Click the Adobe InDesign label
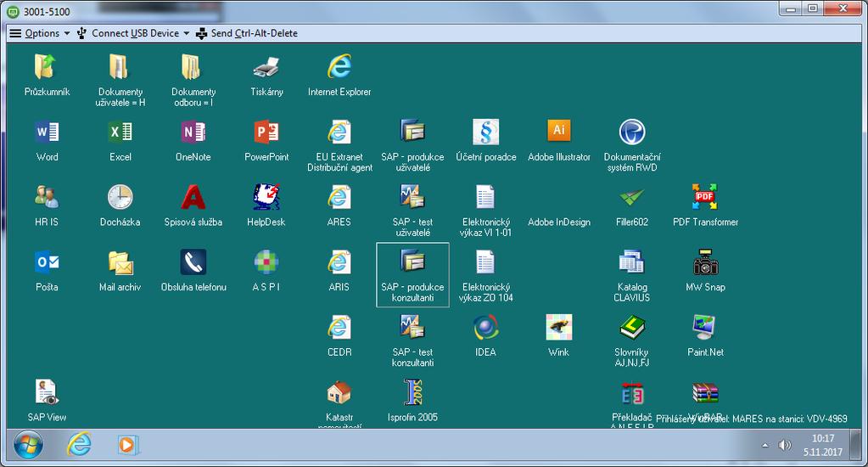868x467 pixels. tap(558, 222)
